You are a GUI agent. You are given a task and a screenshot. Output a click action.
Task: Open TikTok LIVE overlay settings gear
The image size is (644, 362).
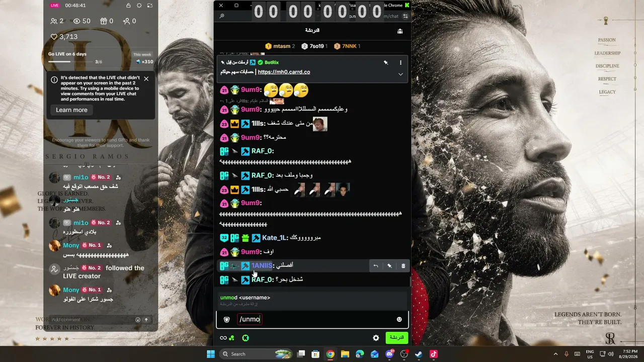[139, 6]
